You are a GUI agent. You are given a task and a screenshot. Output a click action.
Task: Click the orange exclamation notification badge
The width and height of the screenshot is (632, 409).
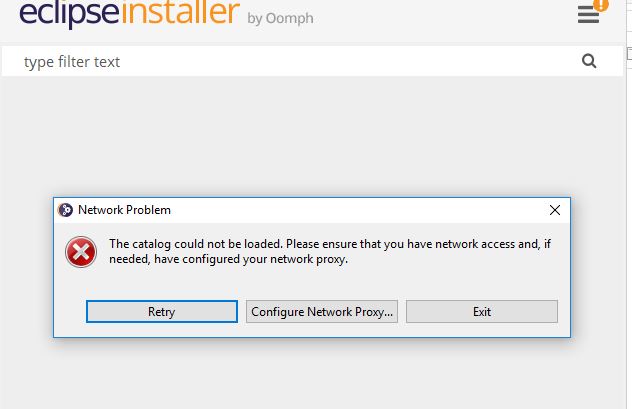pos(601,4)
